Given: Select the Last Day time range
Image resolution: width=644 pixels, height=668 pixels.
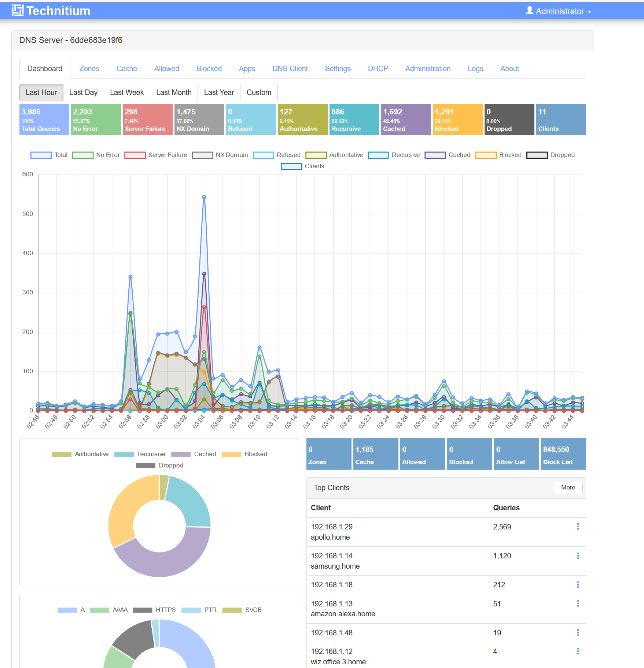Looking at the screenshot, I should [84, 92].
